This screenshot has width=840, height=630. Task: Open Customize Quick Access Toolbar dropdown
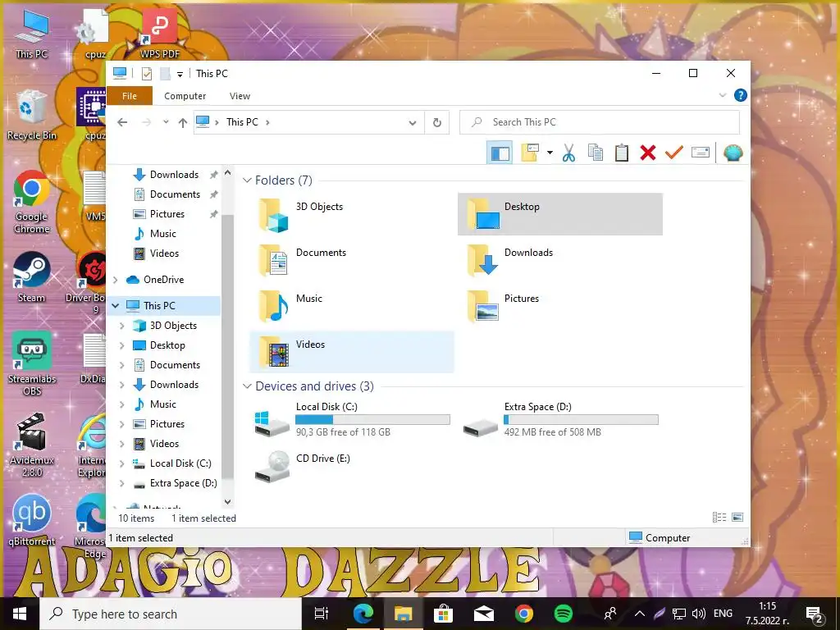coord(180,74)
